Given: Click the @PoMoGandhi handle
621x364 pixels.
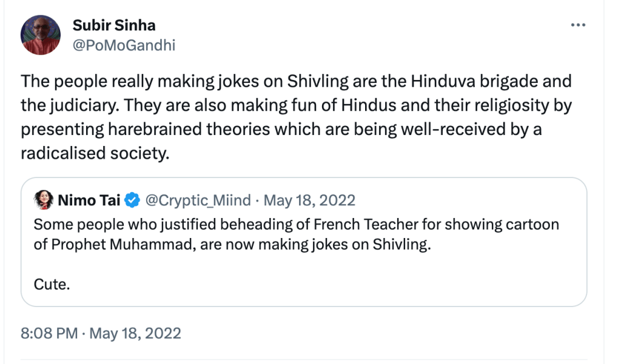Looking at the screenshot, I should pos(124,45).
